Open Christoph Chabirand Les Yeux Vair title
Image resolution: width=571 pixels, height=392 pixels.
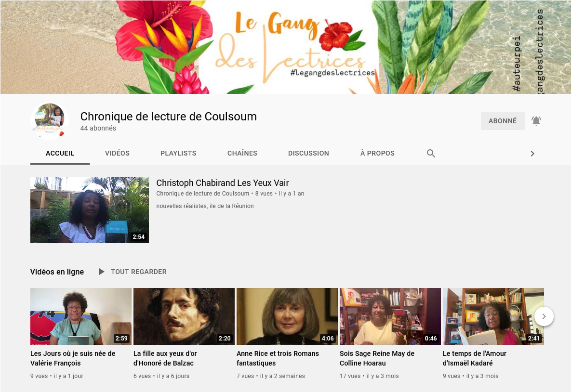pos(223,183)
